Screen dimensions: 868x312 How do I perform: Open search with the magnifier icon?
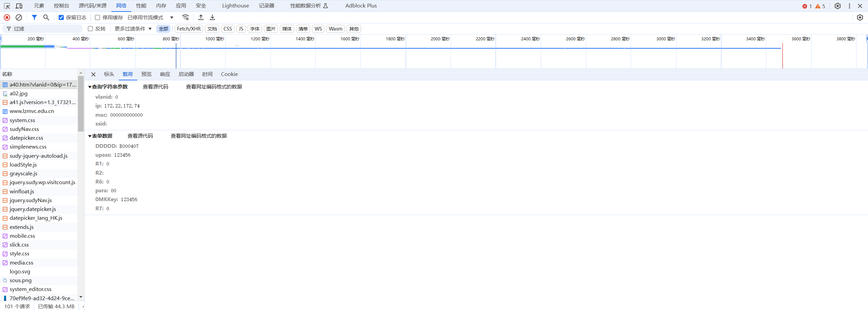pyautogui.click(x=46, y=17)
